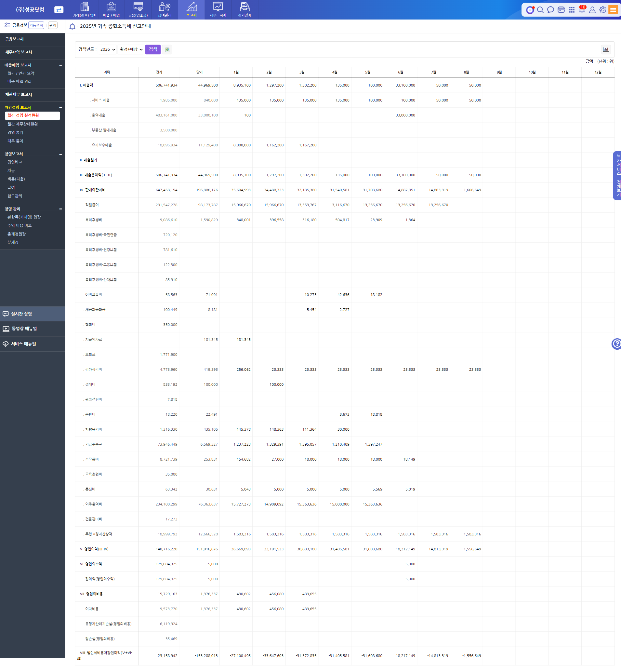Select 수익 비용 비교

point(20,225)
